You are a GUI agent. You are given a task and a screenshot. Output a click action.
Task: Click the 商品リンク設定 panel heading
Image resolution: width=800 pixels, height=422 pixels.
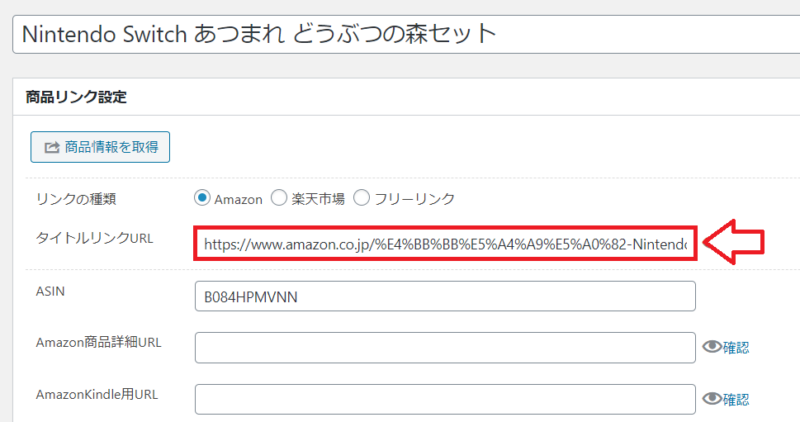[x=76, y=97]
